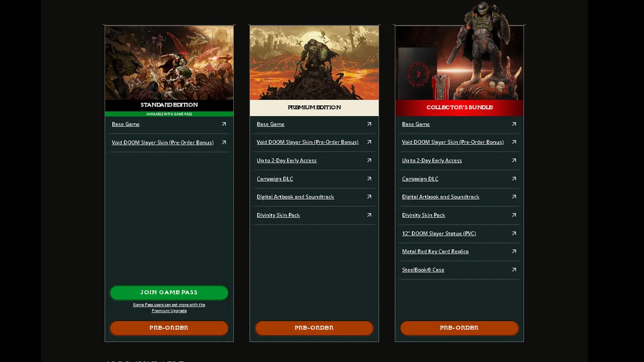Pre-order the Standard Edition
Viewport: 644px width, 362px height.
tap(169, 328)
